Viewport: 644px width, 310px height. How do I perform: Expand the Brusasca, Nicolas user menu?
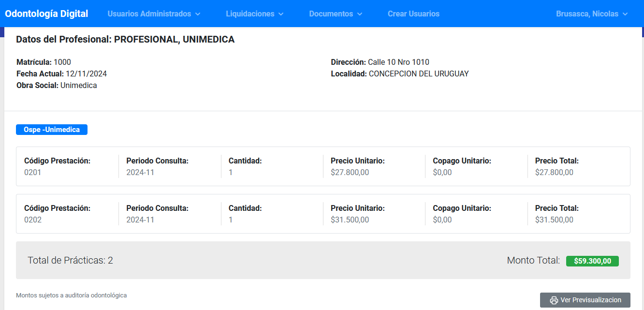point(588,14)
